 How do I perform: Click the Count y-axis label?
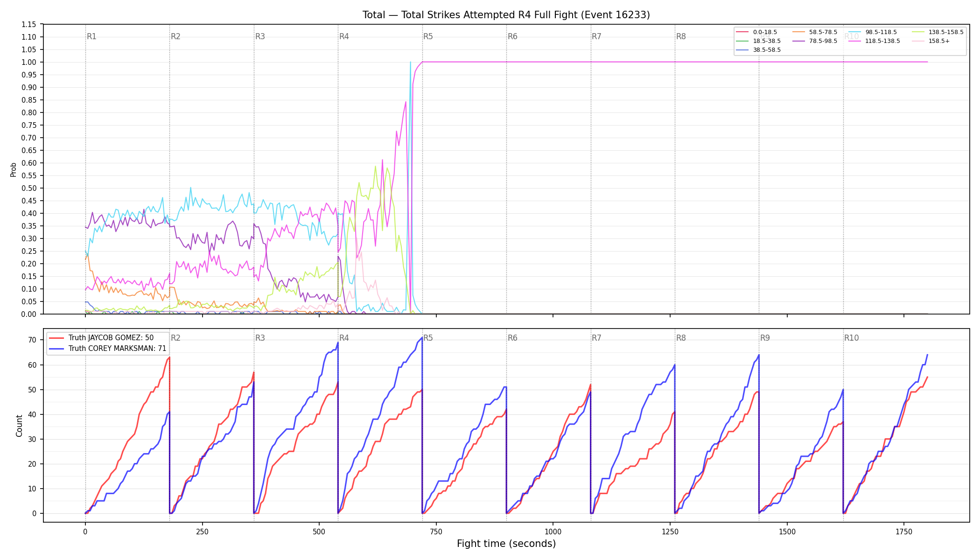[x=19, y=426]
